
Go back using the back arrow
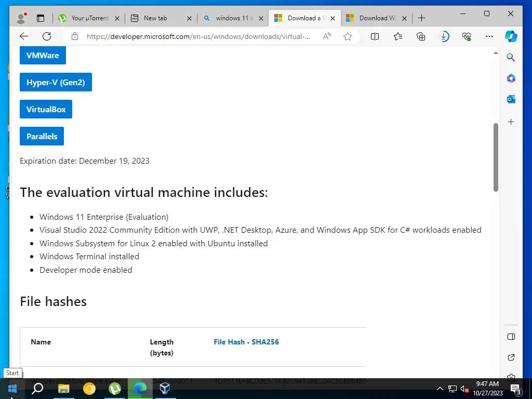(x=24, y=36)
